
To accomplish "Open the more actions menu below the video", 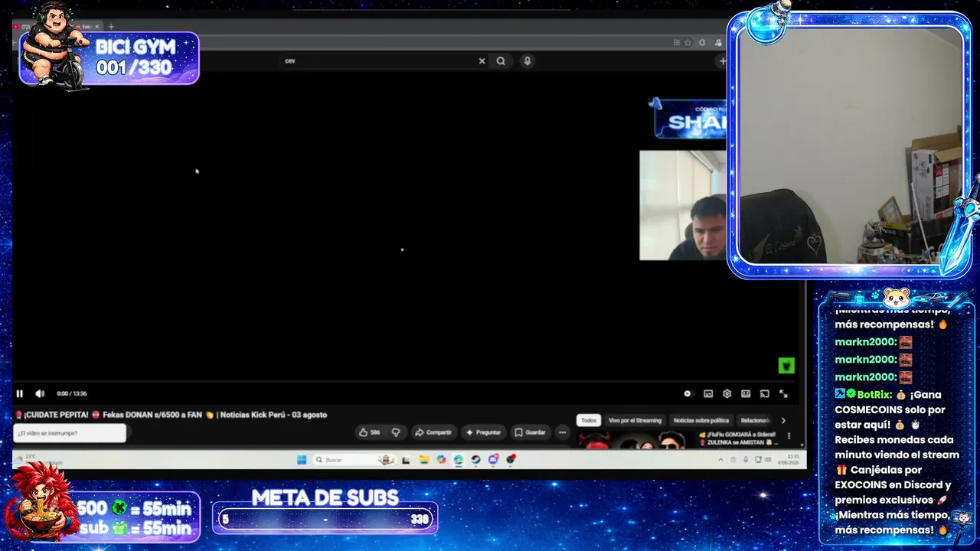I will pyautogui.click(x=563, y=432).
